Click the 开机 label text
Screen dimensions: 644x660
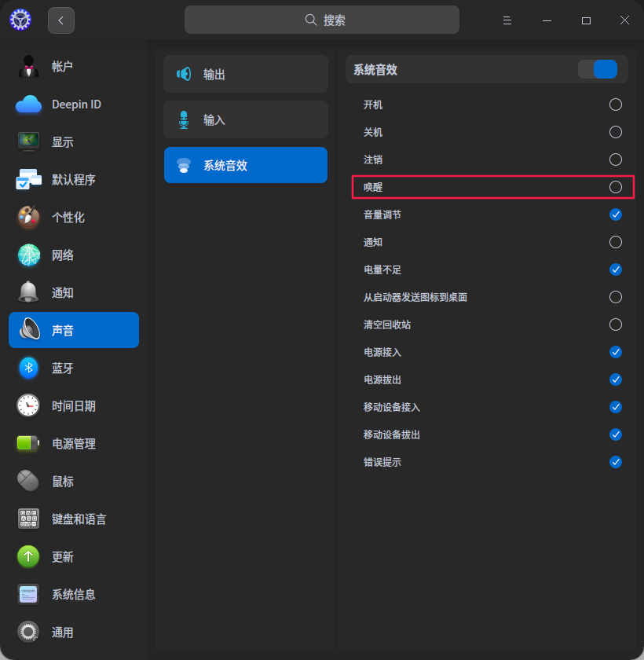[x=373, y=104]
